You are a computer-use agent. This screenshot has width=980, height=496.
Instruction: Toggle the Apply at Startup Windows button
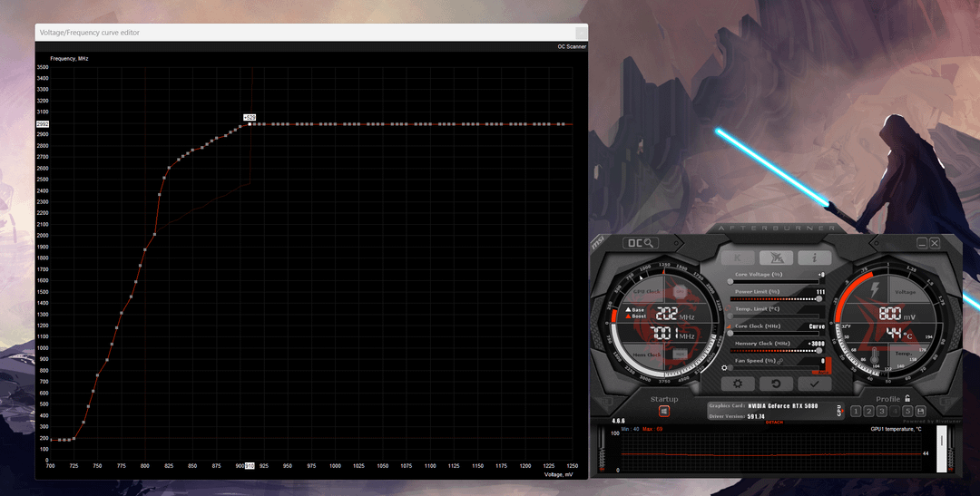coord(664,412)
